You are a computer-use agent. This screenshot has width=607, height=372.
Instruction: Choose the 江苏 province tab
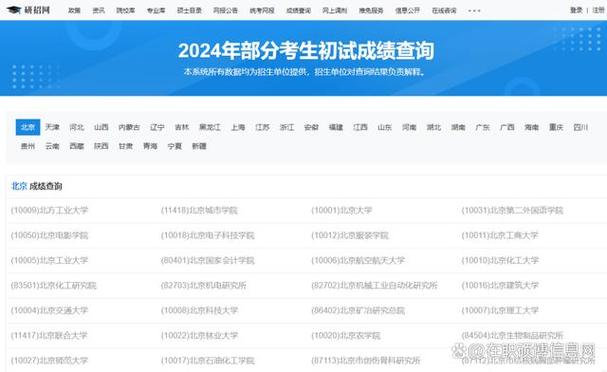(262, 127)
